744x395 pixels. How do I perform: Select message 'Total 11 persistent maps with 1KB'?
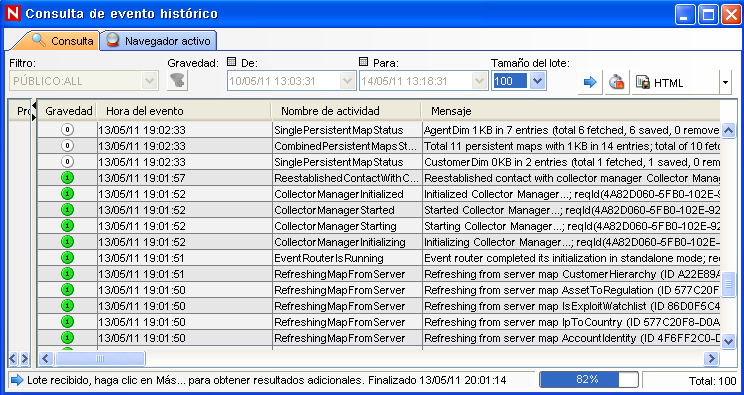coord(571,146)
